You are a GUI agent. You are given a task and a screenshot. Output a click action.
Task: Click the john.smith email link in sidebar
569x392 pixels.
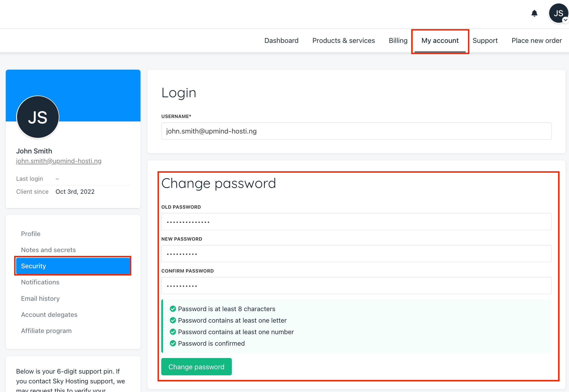pos(59,161)
